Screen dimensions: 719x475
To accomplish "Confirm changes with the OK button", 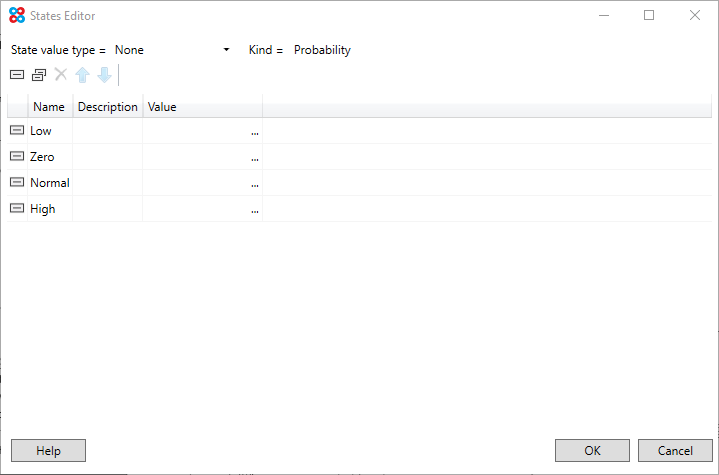I will (x=592, y=451).
